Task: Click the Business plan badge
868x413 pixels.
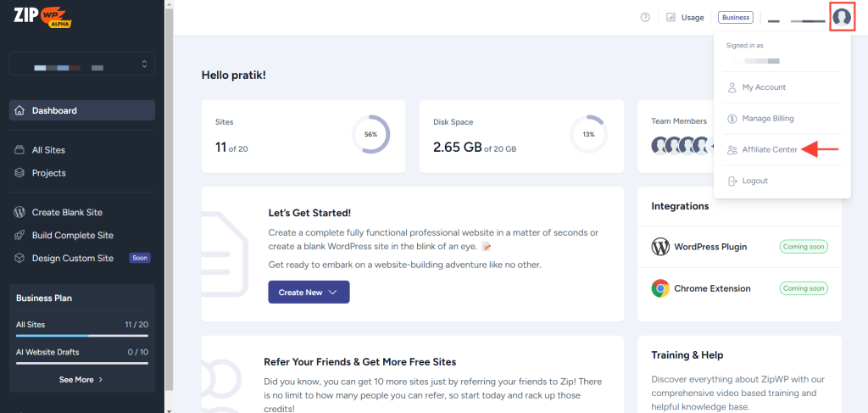Action: [x=735, y=17]
